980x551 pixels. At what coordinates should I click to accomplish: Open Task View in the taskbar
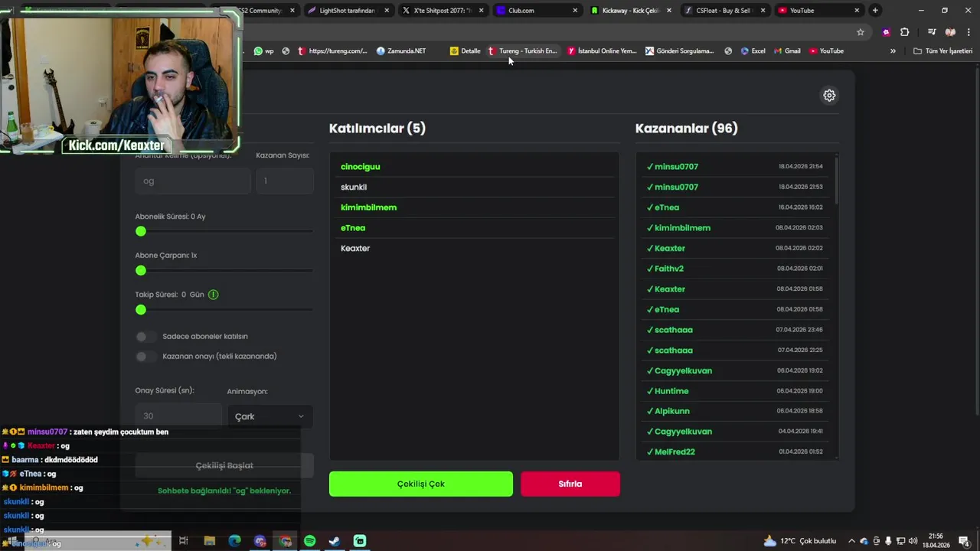(x=184, y=541)
